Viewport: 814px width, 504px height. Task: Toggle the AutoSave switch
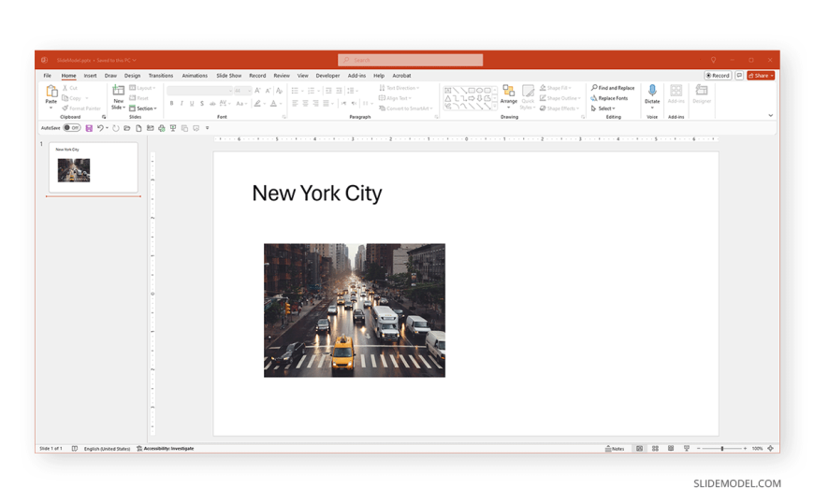point(72,128)
